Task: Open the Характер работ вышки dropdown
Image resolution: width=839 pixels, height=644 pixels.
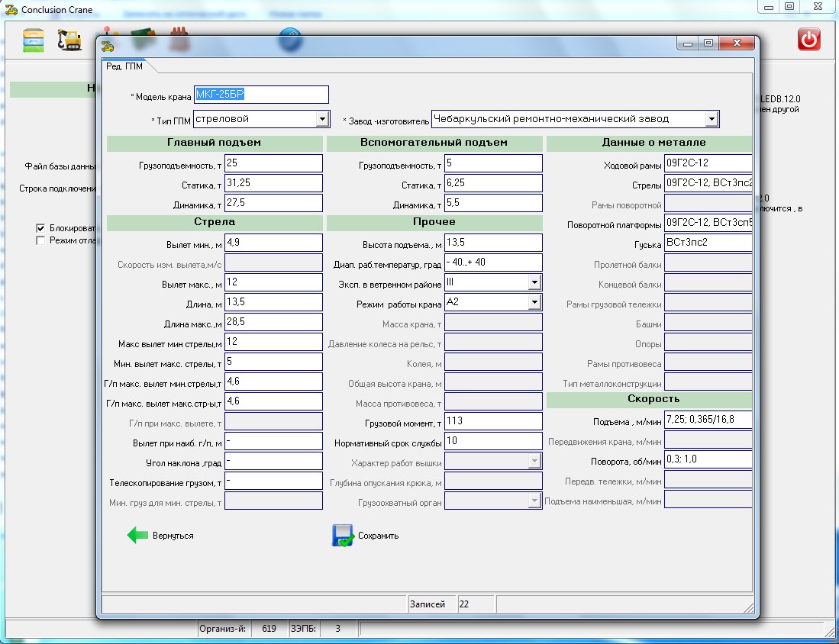Action: [x=534, y=461]
